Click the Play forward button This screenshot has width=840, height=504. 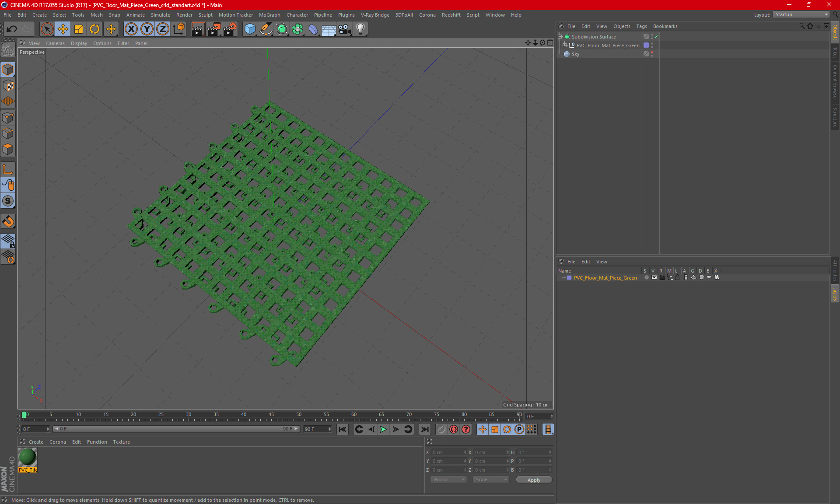[383, 429]
